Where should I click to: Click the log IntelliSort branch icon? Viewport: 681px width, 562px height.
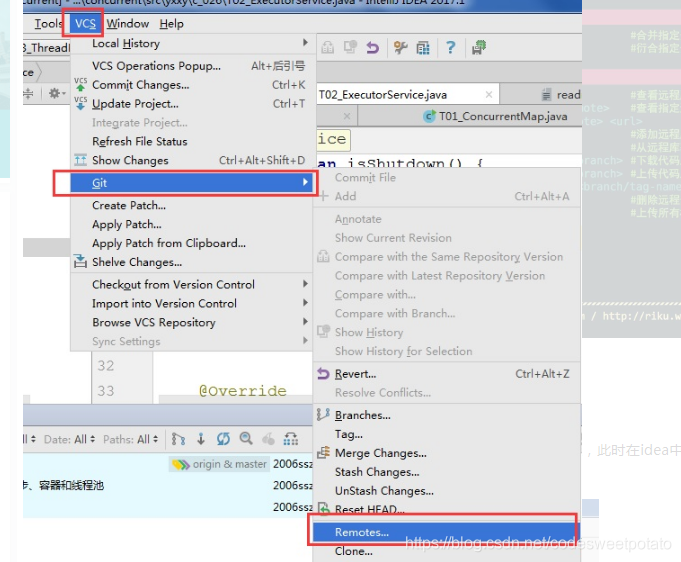point(178,439)
